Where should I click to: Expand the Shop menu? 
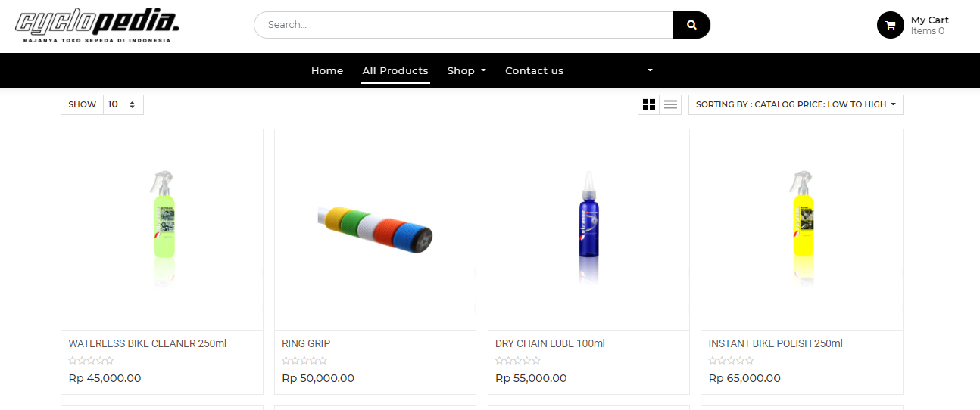(x=466, y=70)
